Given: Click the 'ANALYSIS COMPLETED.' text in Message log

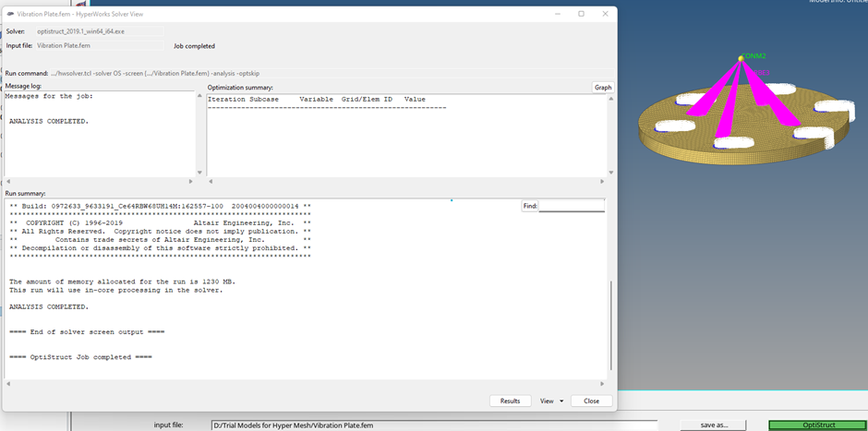Looking at the screenshot, I should tap(49, 121).
